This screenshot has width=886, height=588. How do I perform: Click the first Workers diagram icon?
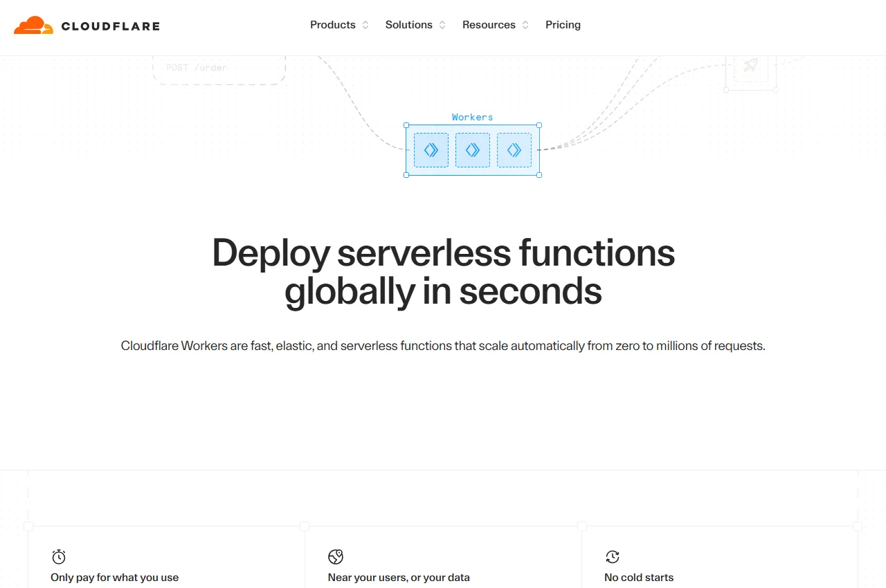[x=431, y=150]
